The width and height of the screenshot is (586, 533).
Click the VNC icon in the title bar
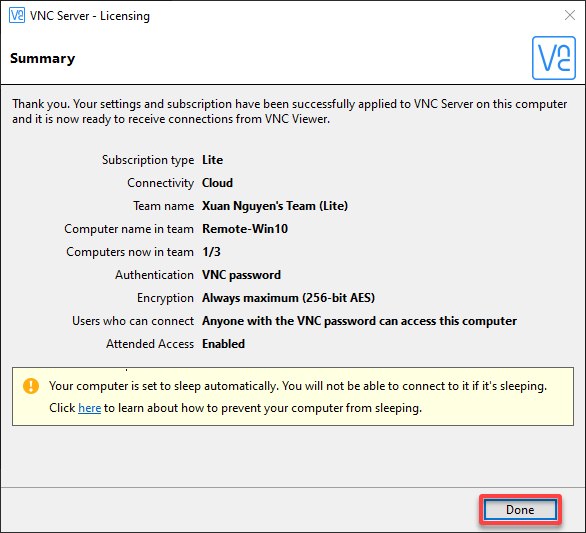(17, 15)
